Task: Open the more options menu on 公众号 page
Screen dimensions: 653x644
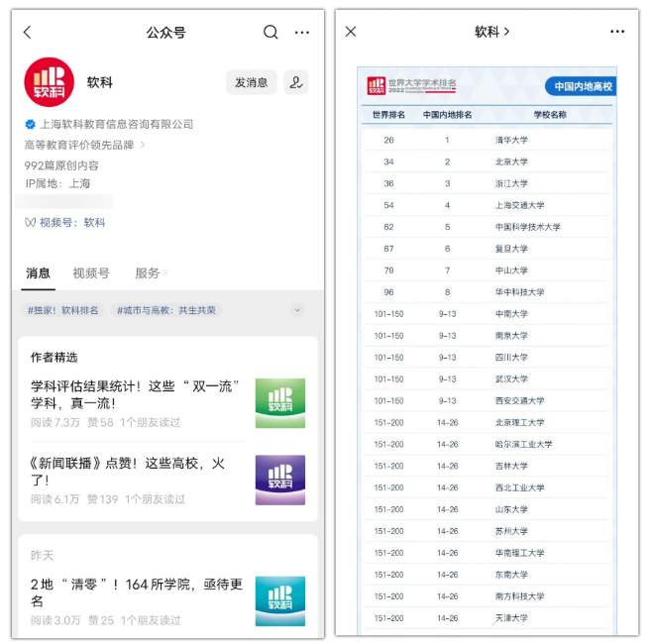Action: 302,32
